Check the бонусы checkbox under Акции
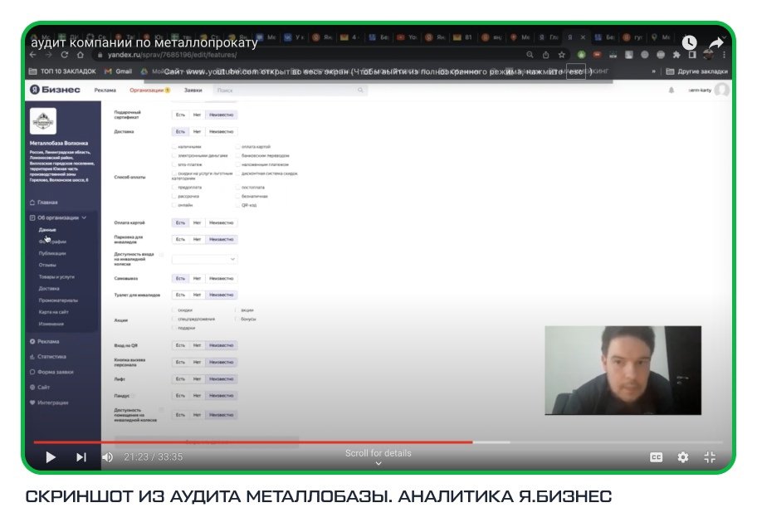Viewport: 757px width, 532px height. click(x=237, y=319)
